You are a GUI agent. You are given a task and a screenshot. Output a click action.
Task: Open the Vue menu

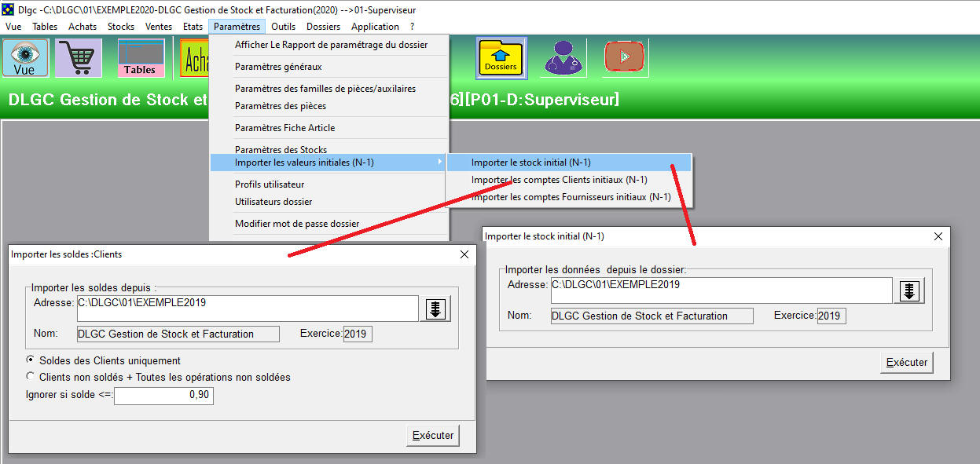tap(13, 26)
